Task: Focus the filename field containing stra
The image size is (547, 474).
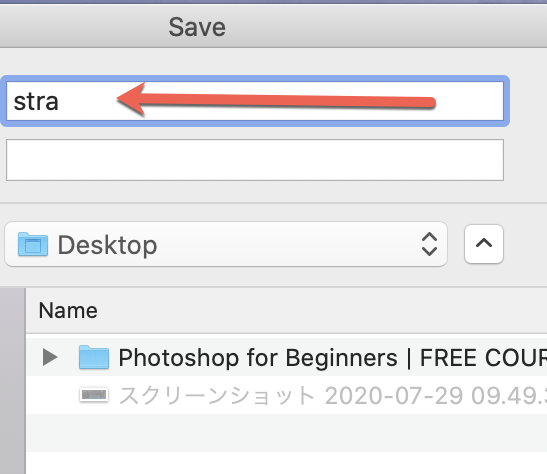Action: 255,101
